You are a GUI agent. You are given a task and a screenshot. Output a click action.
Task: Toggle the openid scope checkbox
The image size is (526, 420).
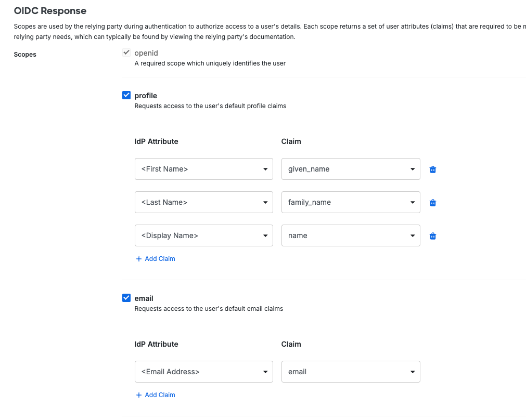[x=126, y=53]
